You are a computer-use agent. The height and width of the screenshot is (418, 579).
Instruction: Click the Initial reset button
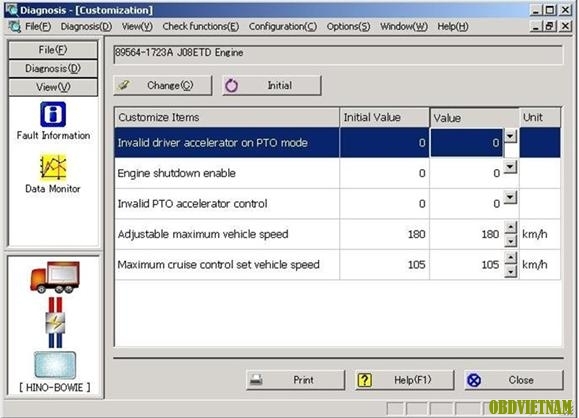pyautogui.click(x=272, y=86)
